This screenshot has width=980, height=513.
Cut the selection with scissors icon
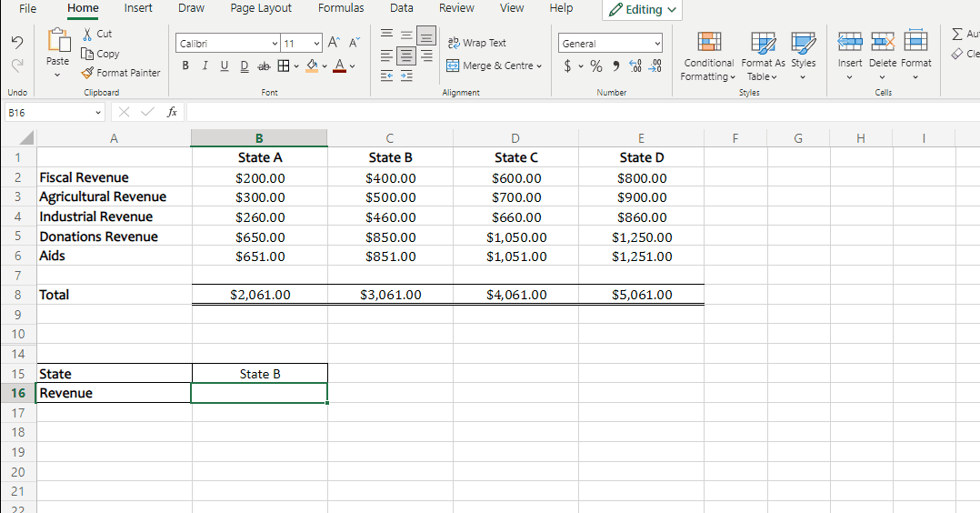tap(87, 34)
